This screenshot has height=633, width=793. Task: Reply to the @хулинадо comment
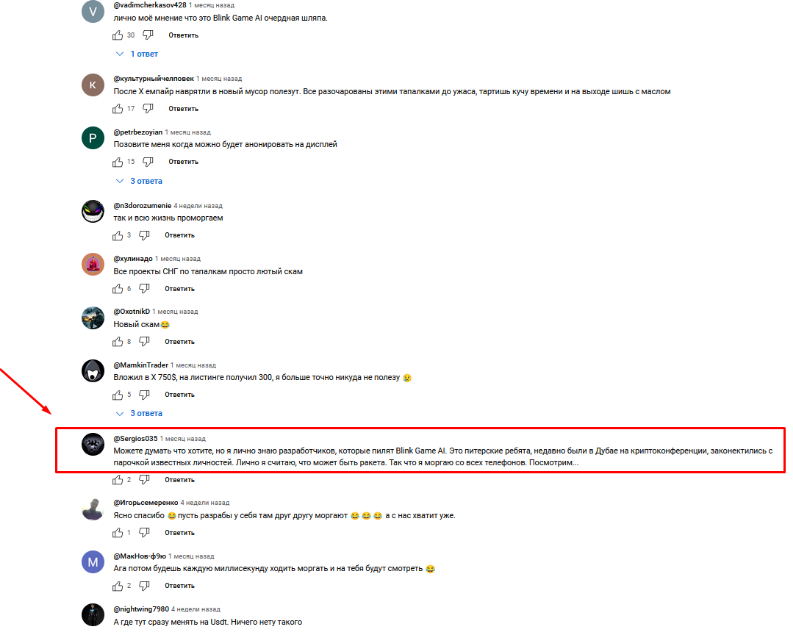(180, 288)
